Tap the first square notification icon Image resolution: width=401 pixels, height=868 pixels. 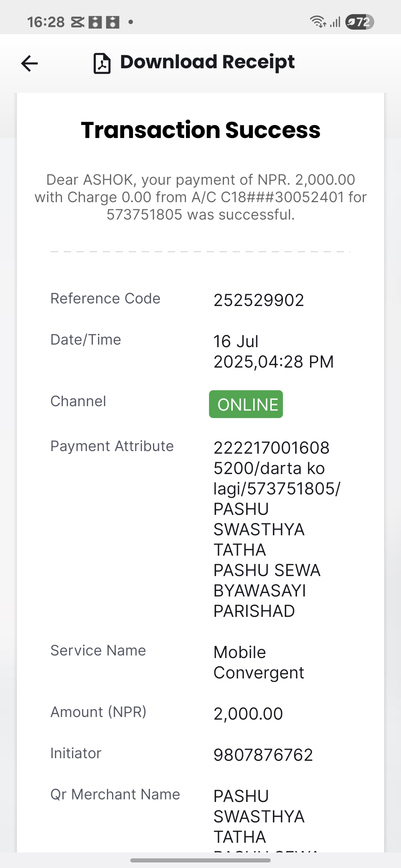pos(95,23)
